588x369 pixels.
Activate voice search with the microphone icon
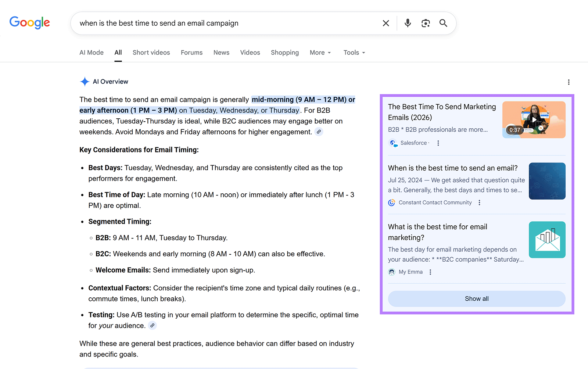[x=407, y=23]
